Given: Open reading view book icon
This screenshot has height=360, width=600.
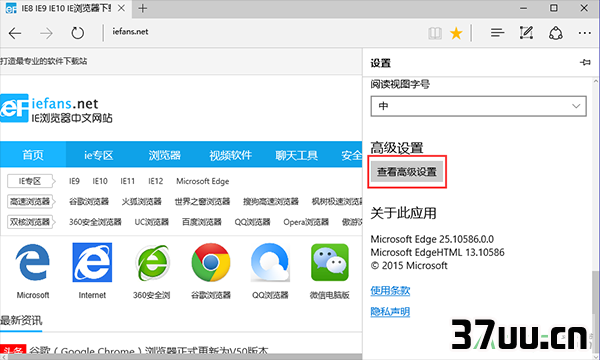Looking at the screenshot, I should (435, 33).
